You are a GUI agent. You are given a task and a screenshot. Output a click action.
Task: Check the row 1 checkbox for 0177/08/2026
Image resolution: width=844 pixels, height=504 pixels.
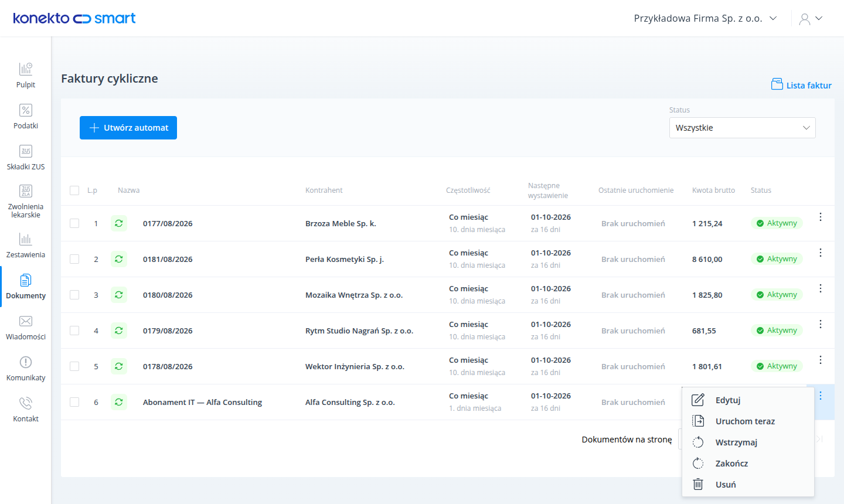tap(74, 223)
